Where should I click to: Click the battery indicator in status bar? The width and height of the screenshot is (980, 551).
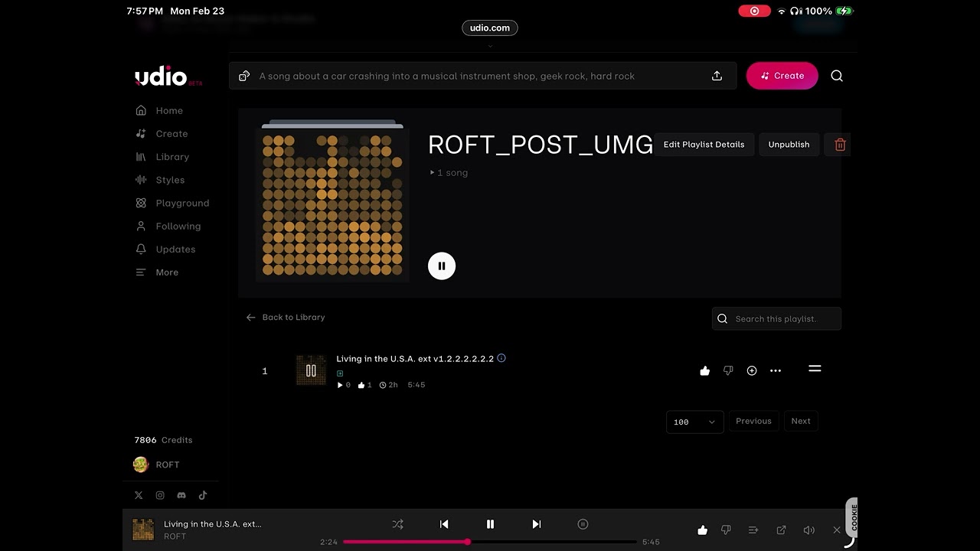844,11
